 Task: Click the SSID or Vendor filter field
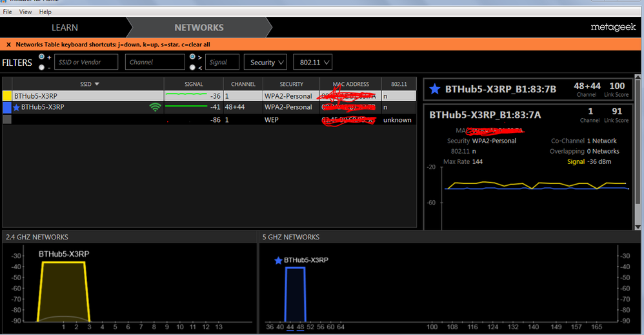point(86,62)
